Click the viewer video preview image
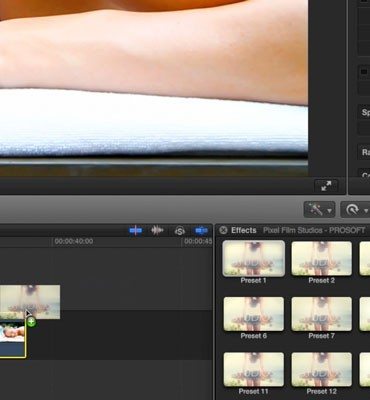 (x=154, y=88)
